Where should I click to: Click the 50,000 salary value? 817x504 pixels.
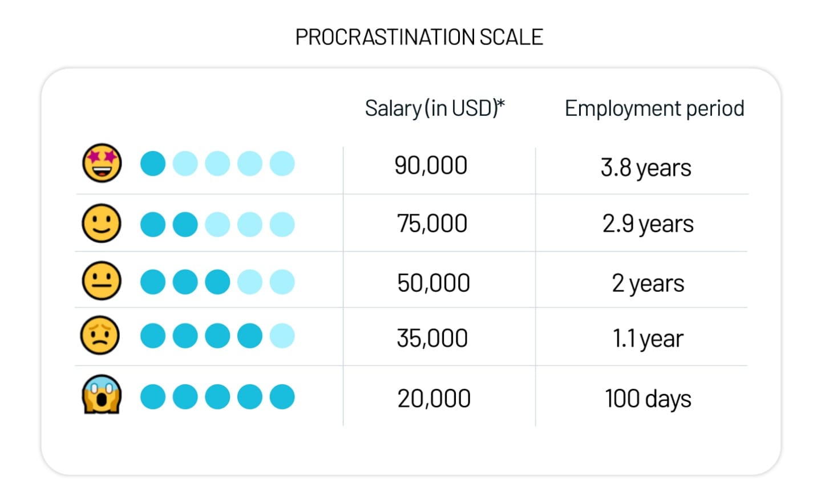tap(434, 283)
